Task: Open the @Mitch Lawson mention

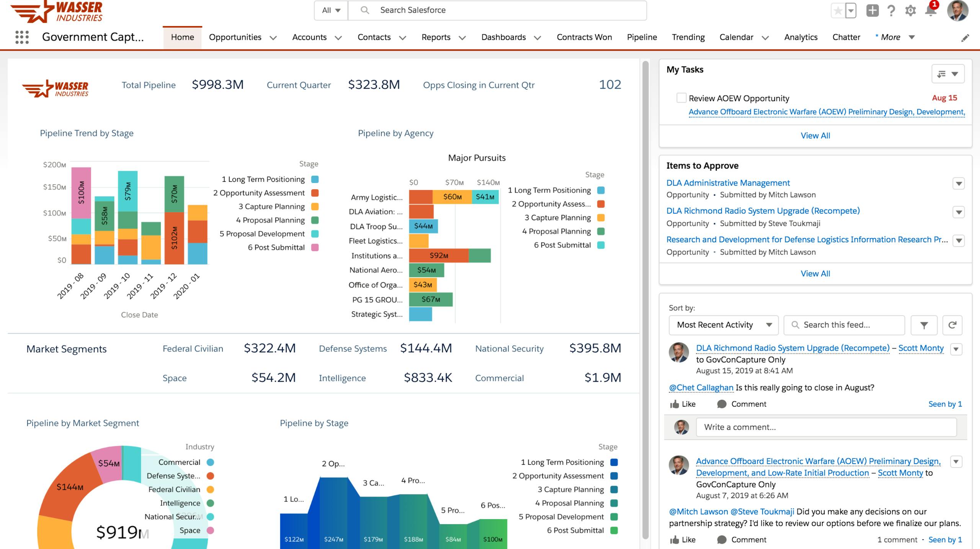Action: coord(698,511)
